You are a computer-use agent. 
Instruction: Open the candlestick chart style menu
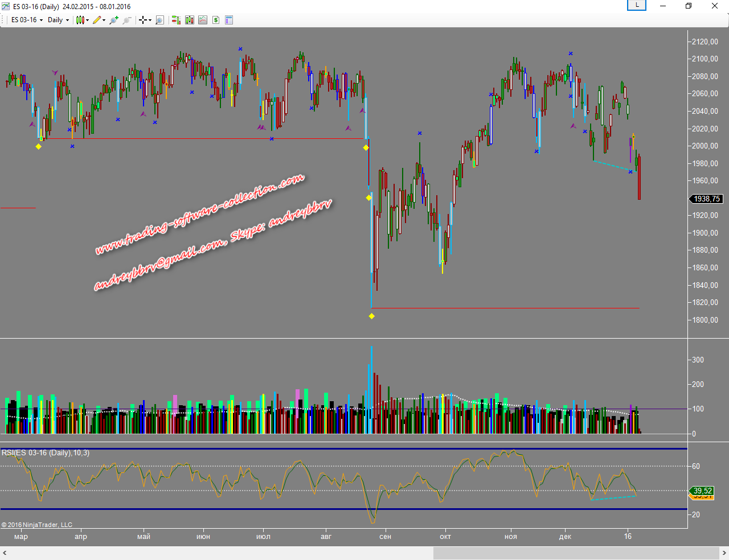point(82,20)
